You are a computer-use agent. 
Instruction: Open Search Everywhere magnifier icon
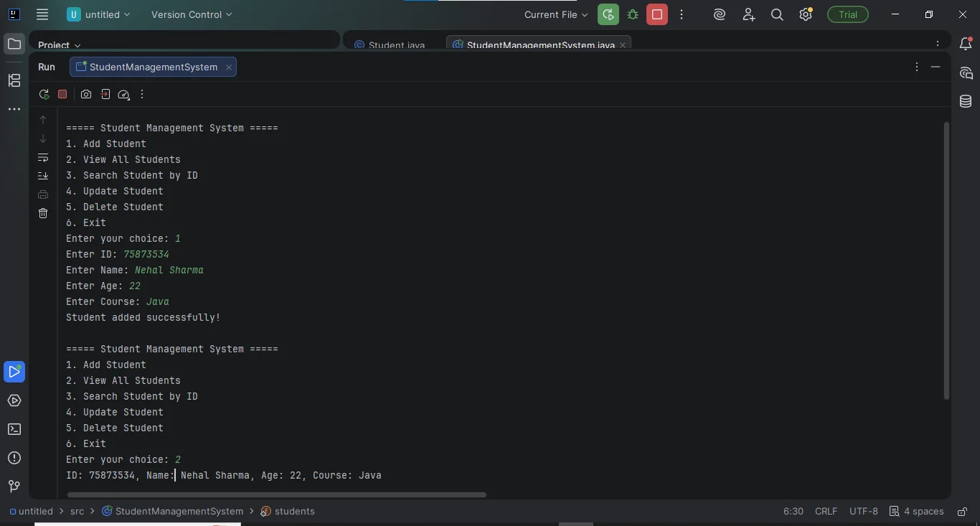(777, 14)
